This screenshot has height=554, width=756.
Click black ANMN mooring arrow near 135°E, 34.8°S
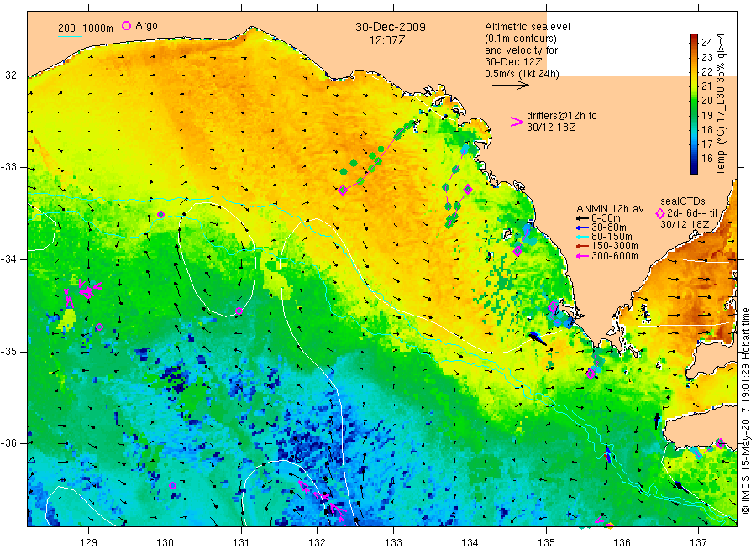pos(538,338)
